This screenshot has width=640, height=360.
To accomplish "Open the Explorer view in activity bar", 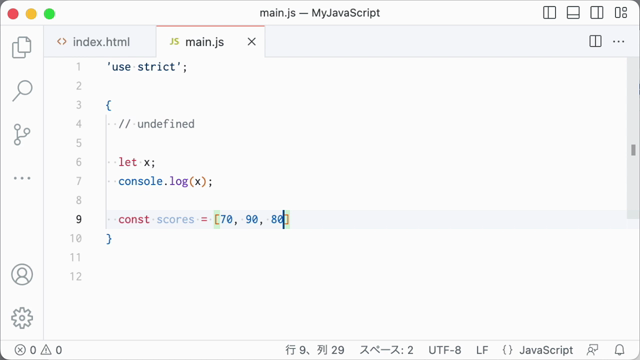I will pyautogui.click(x=22, y=47).
